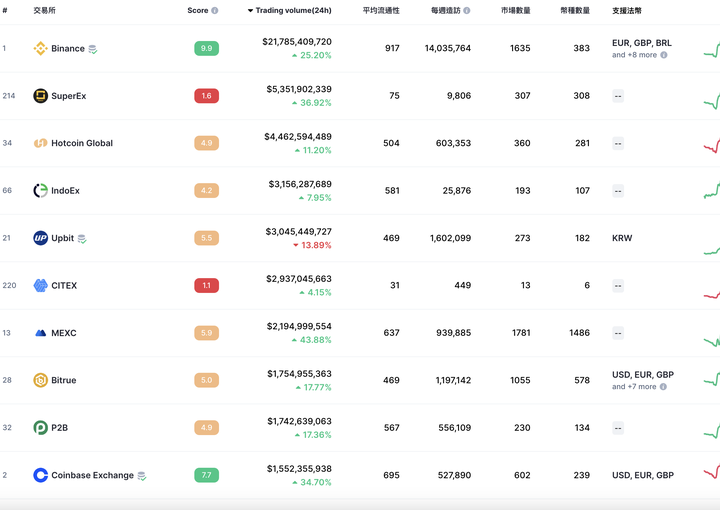
Task: Click info icon beside Binance +8 more
Action: (x=664, y=55)
